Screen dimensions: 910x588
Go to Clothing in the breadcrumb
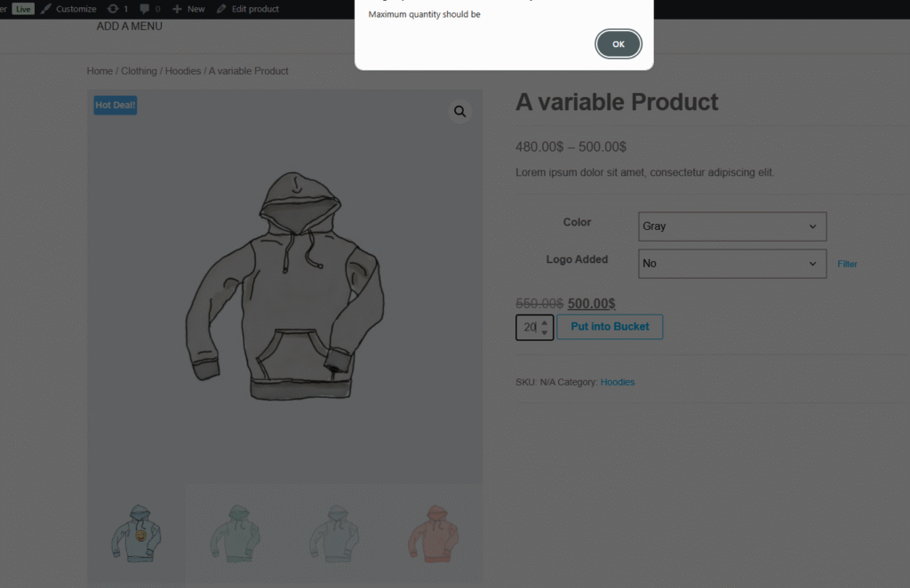point(139,71)
